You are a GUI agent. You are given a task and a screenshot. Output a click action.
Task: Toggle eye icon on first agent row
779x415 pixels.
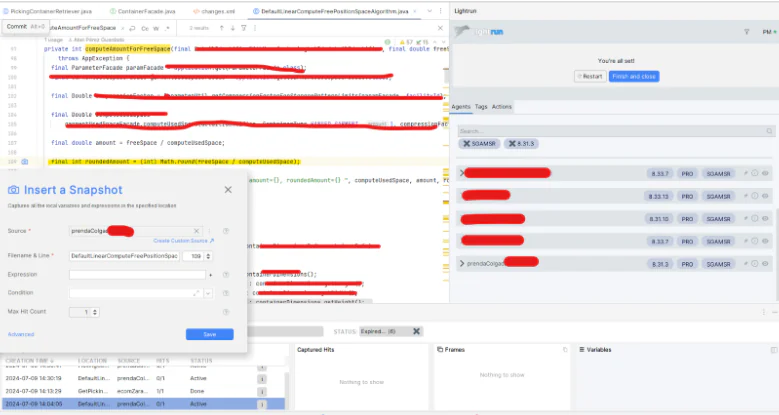click(x=766, y=173)
